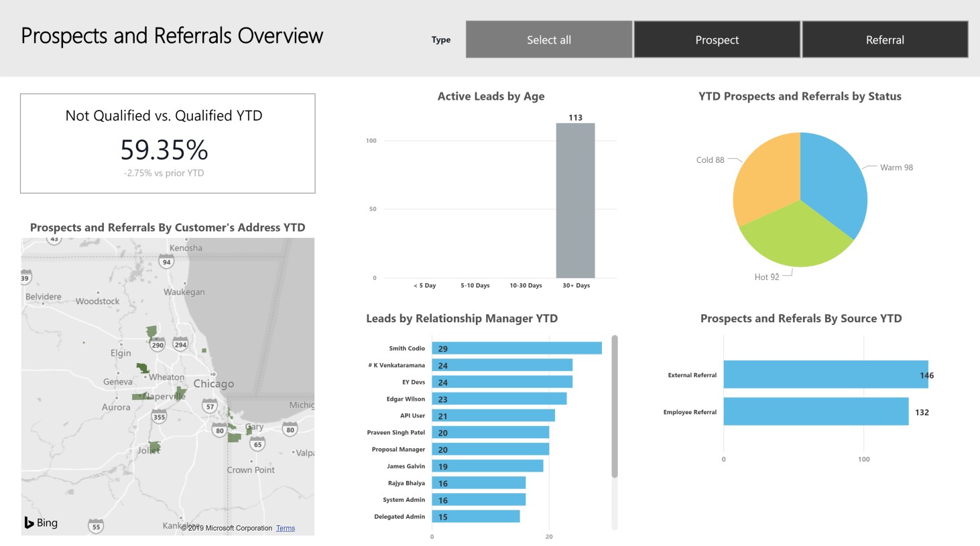Click the Interstate 94 shield near Kenosha
Image resolution: width=980 pixels, height=546 pixels.
point(166,262)
